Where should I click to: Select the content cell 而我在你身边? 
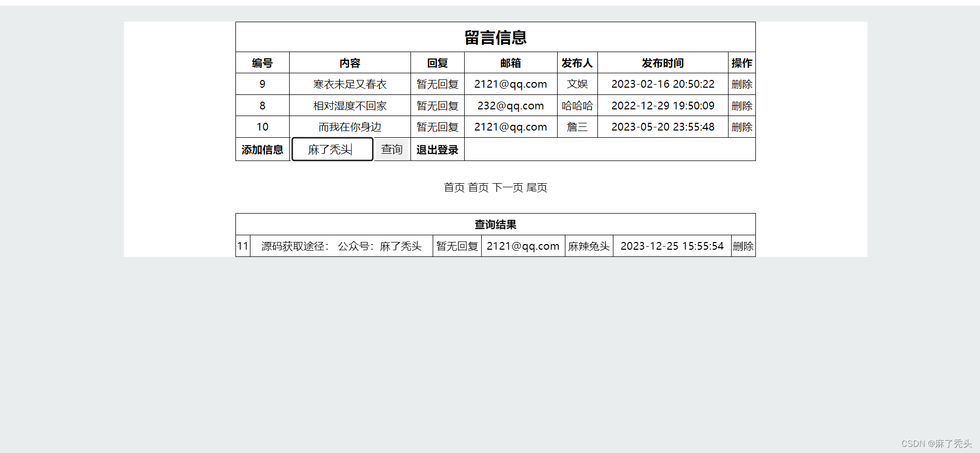350,127
